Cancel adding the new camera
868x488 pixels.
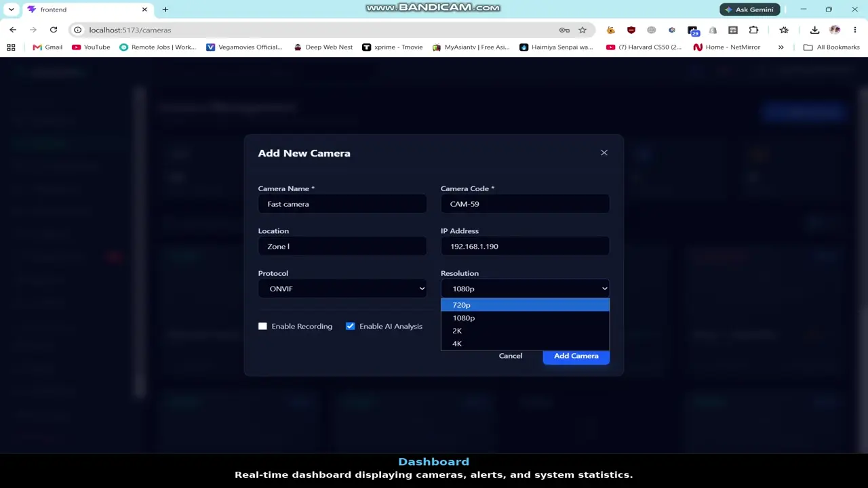click(511, 356)
